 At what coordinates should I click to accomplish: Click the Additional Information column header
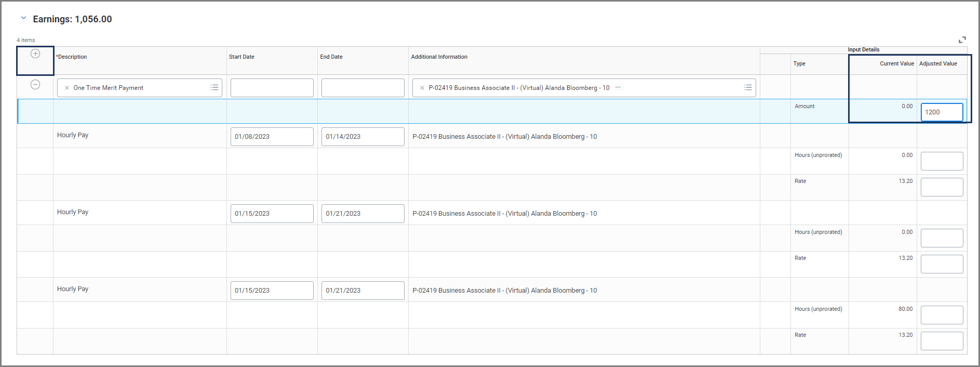coord(439,57)
